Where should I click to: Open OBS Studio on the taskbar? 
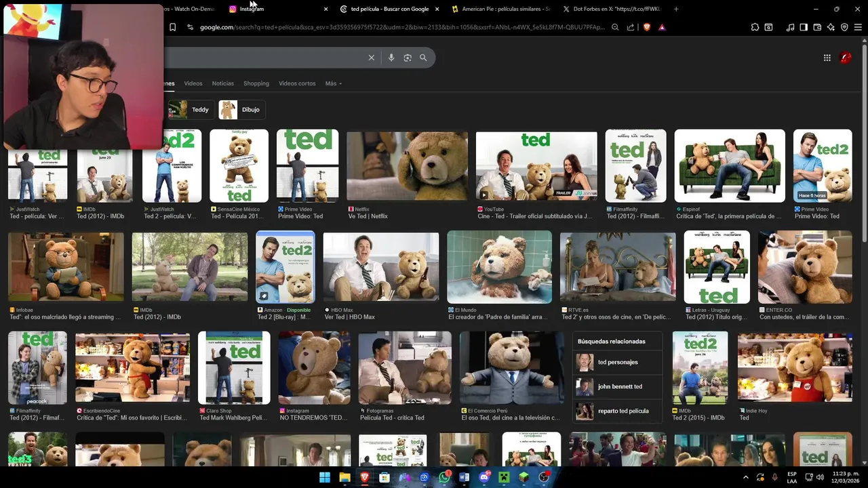(544, 477)
